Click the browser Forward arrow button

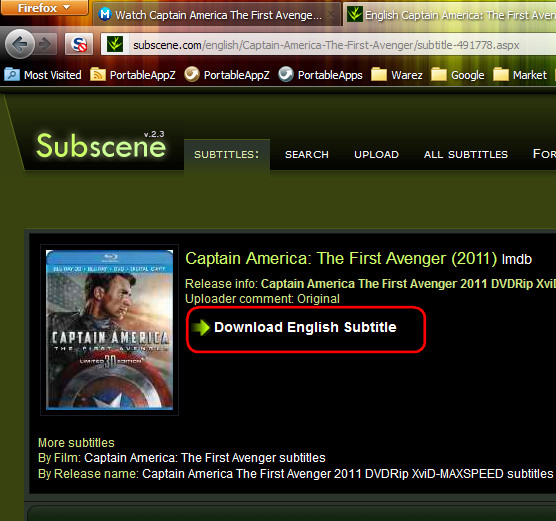pos(46,44)
